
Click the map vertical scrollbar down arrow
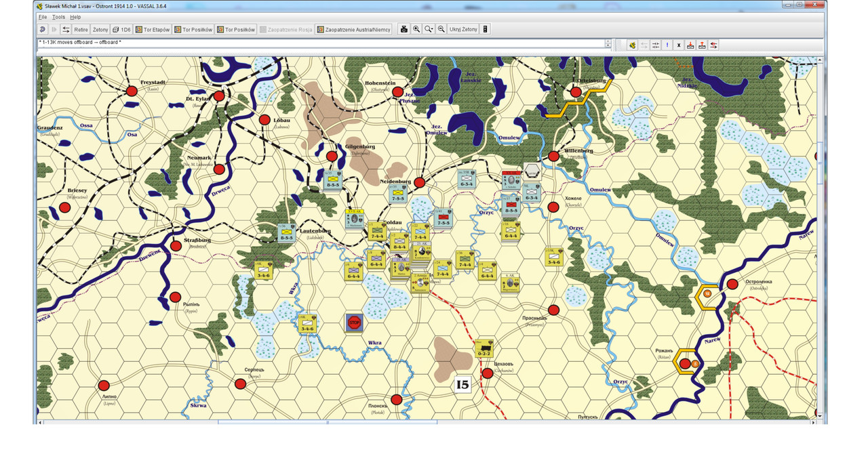[820, 416]
